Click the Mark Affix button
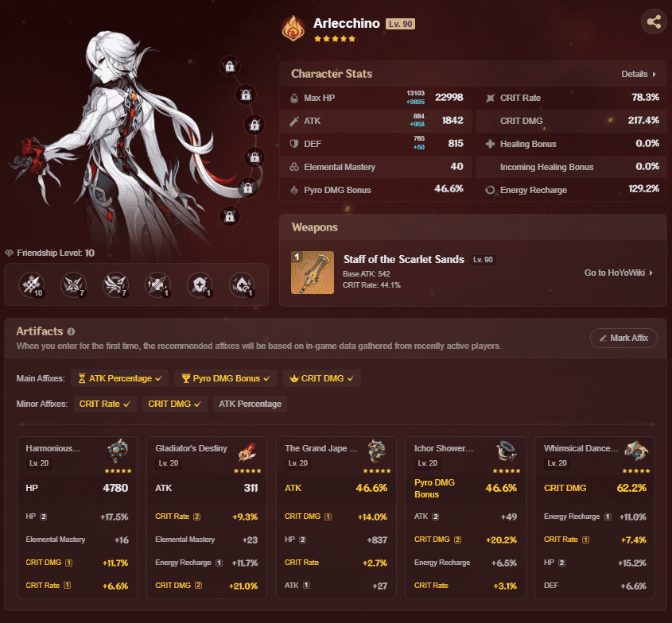 pos(623,338)
